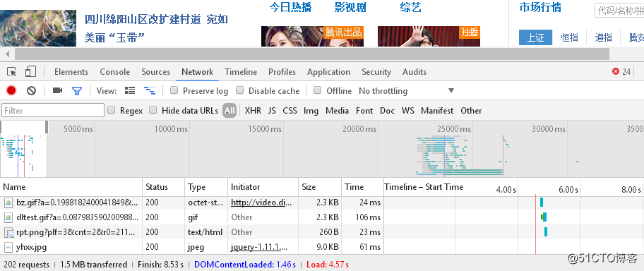
Task: Sort by the Time column header
Action: click(362, 187)
